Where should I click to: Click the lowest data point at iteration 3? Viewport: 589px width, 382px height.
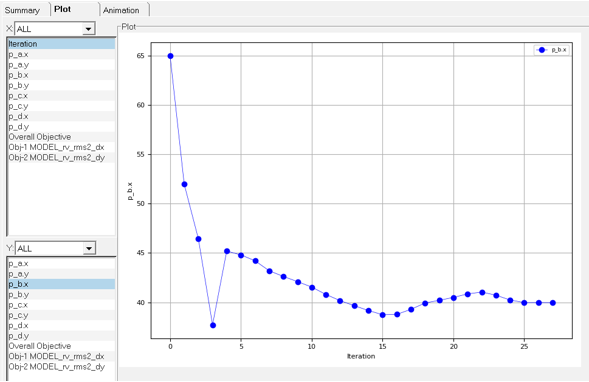click(213, 325)
